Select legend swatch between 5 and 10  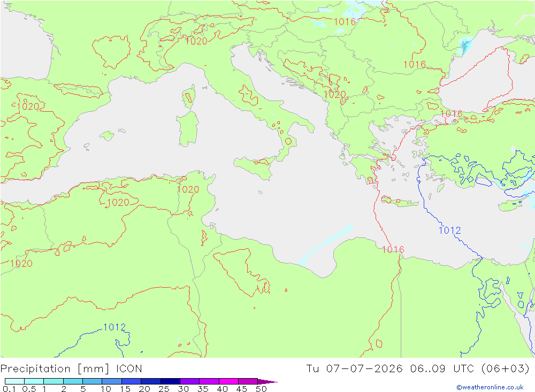[93, 381]
